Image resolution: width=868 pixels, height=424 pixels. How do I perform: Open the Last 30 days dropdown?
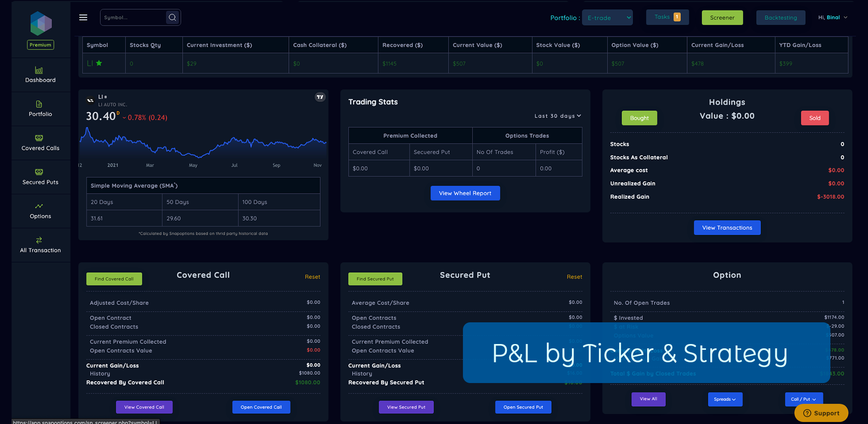pos(557,116)
